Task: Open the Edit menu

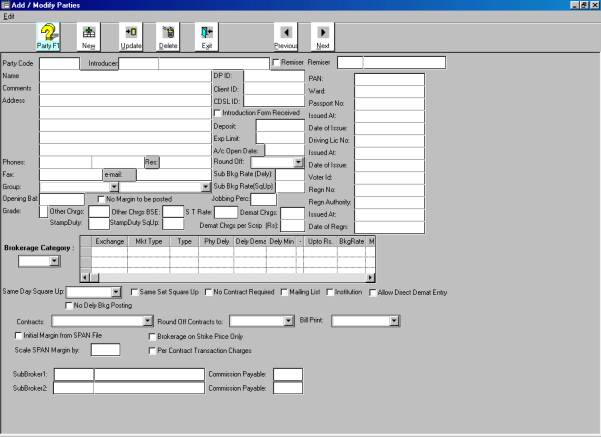Action: click(9, 18)
